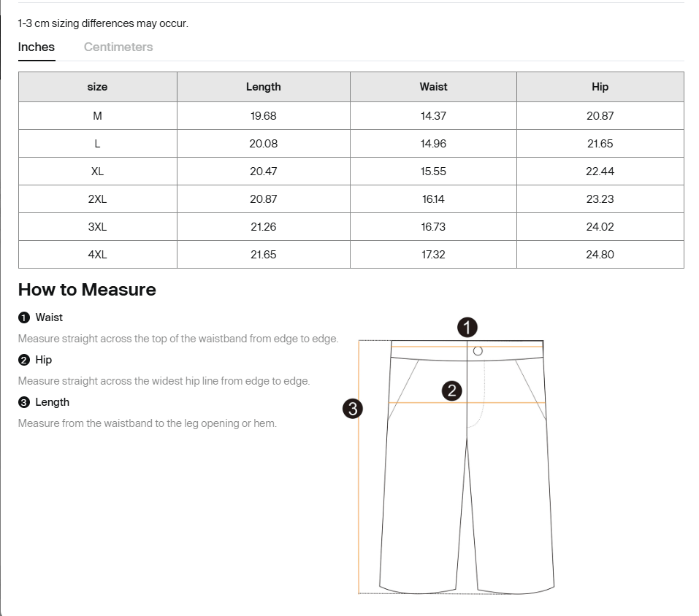Select the Inches tab
The image size is (699, 616).
pos(37,47)
